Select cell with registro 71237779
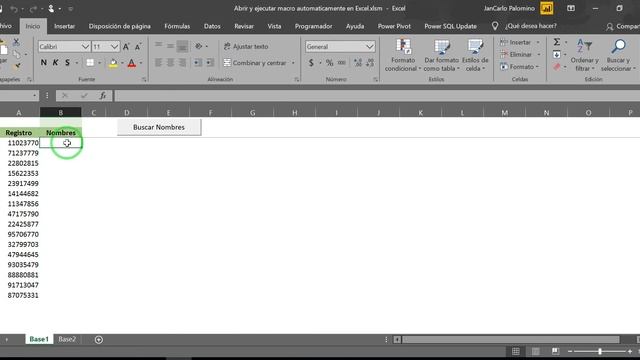Screen dimensions: 640x360 point(20,153)
